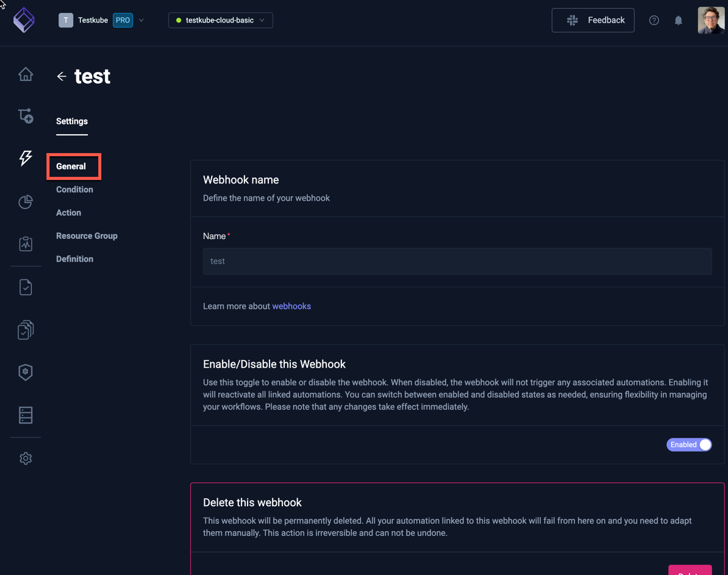Open the health monitoring sidebar icon
This screenshot has height=575, width=728.
click(x=26, y=243)
